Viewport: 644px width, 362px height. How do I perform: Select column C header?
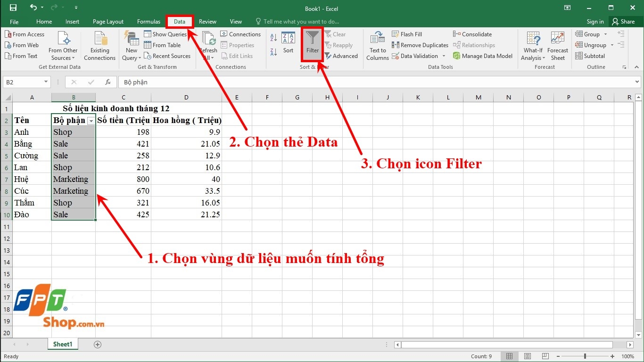[x=124, y=98]
